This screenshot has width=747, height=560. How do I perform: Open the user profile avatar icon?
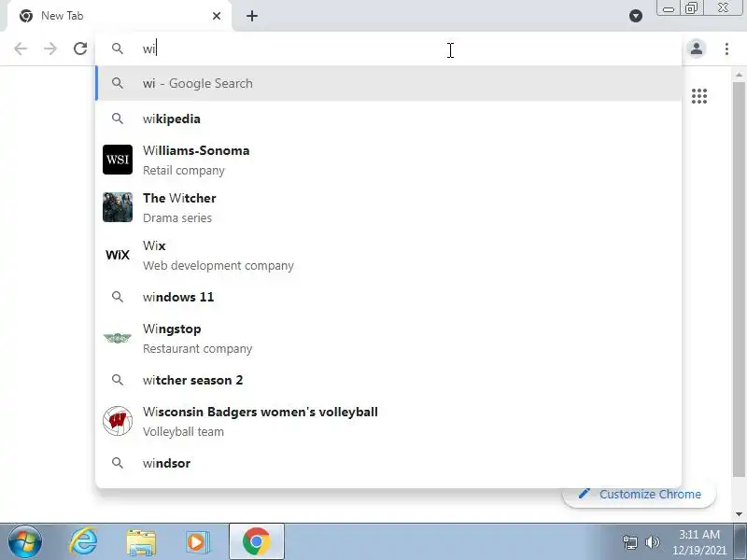[x=696, y=49]
